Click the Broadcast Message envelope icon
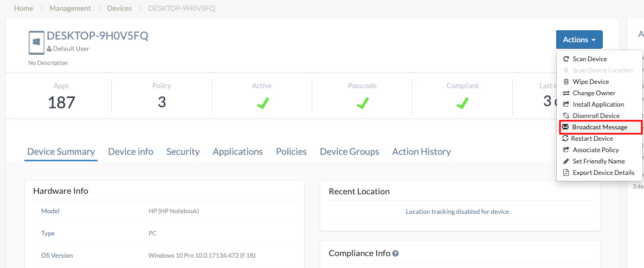 tap(565, 127)
